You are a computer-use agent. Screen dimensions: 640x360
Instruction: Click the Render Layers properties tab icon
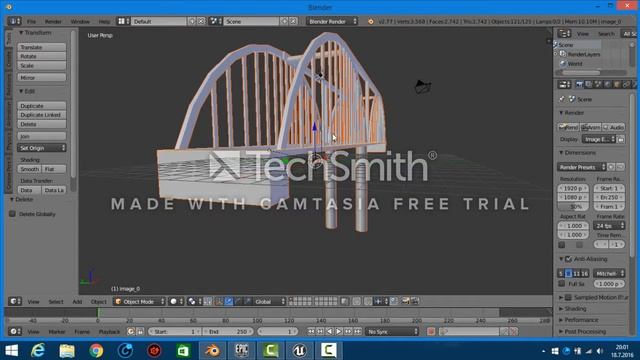pos(588,84)
